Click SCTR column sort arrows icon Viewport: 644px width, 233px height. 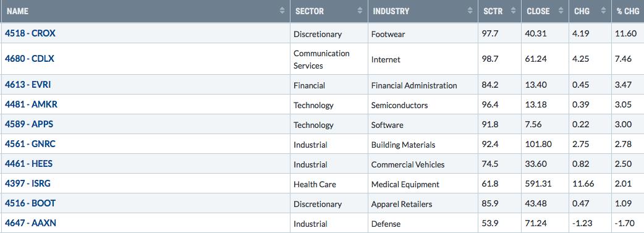pyautogui.click(x=513, y=11)
